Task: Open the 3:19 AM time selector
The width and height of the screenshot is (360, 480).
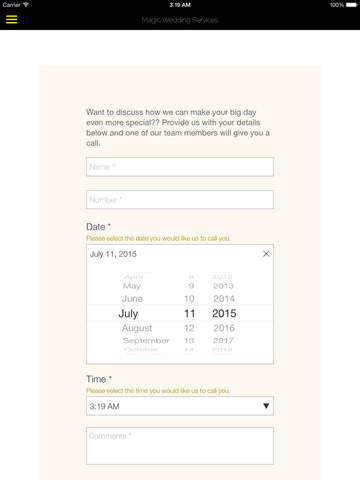Action: click(180, 406)
